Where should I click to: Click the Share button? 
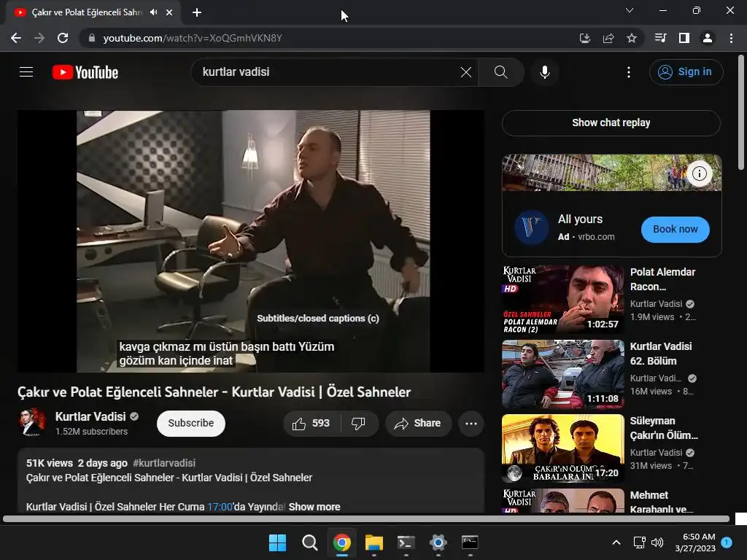click(x=418, y=424)
